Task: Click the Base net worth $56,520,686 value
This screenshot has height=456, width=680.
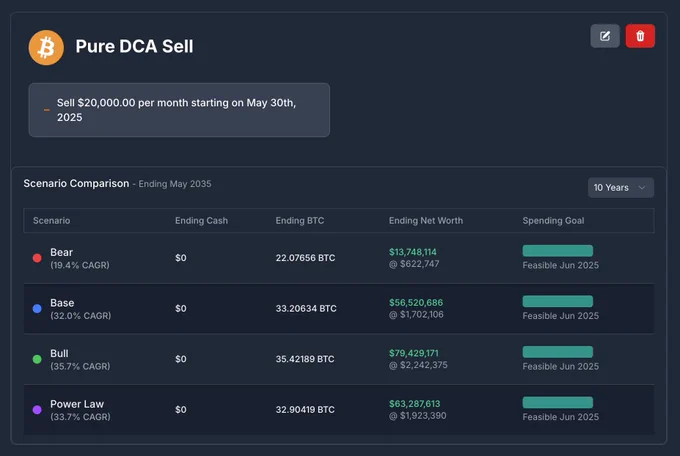Action: pos(415,302)
